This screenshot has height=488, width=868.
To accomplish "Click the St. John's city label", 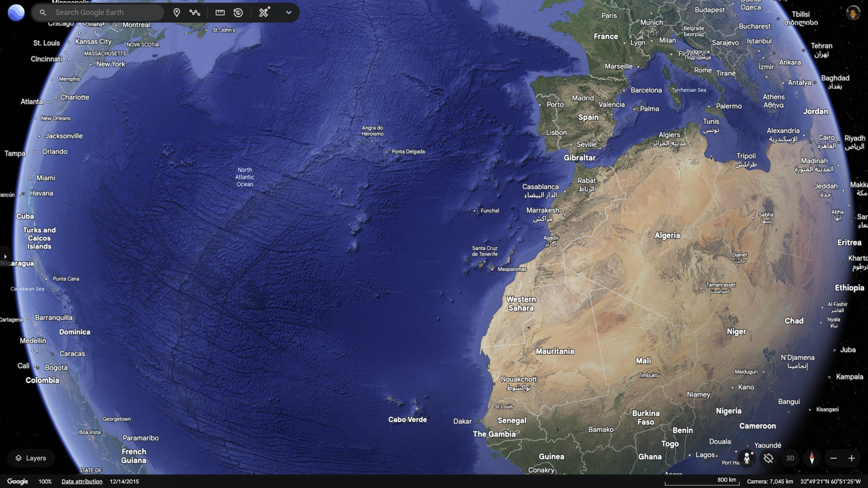I will [x=224, y=30].
